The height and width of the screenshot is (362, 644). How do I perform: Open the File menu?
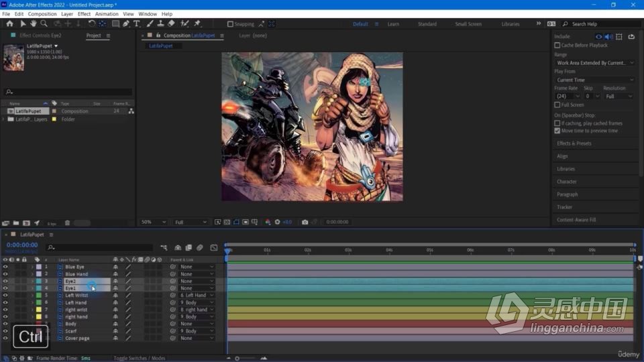6,14
